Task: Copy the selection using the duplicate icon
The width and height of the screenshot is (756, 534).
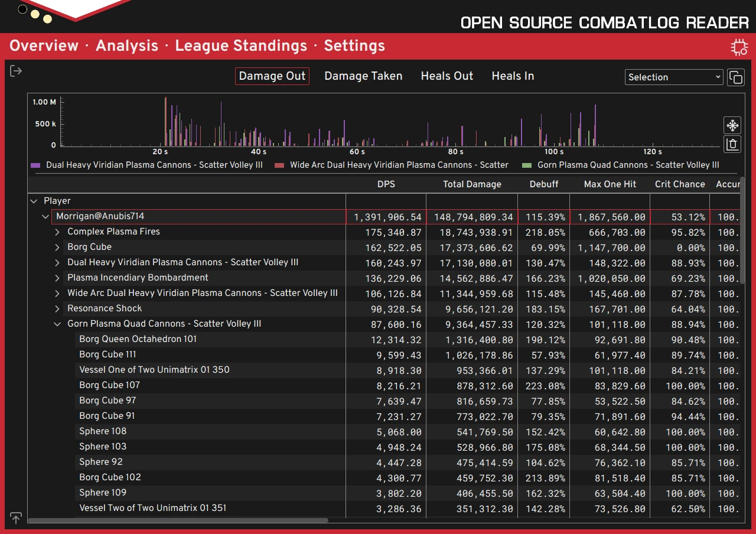Action: pos(736,77)
